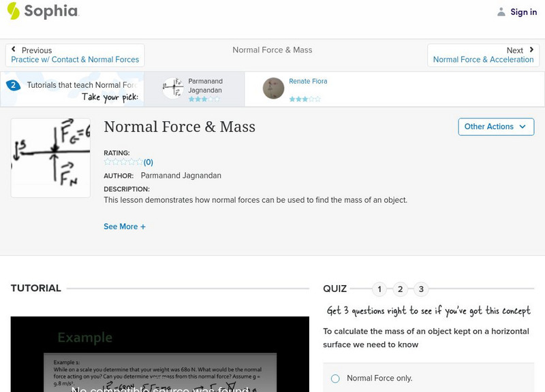This screenshot has height=392, width=545.
Task: Expand description with See More +
Action: [125, 227]
